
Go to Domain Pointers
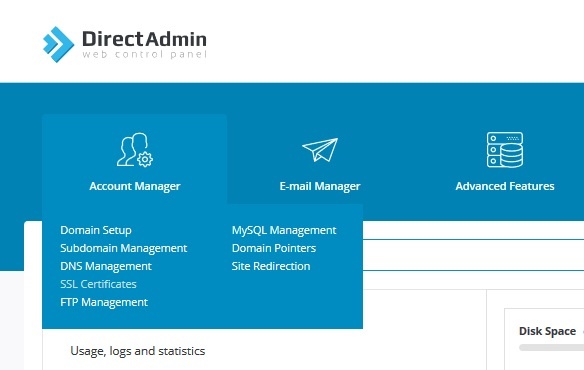point(274,248)
